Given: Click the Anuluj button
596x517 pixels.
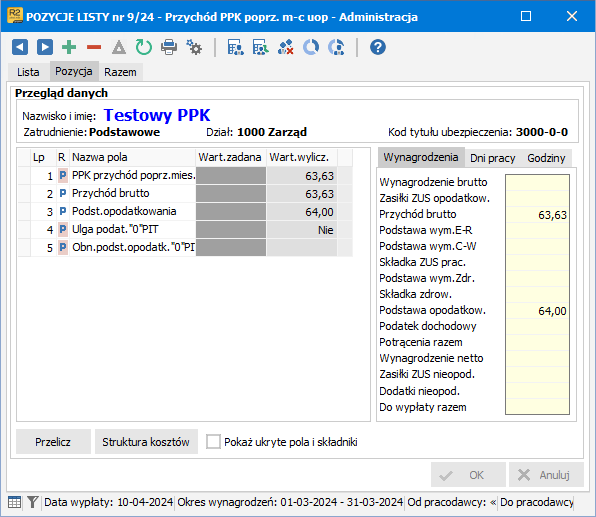Looking at the screenshot, I should [546, 475].
